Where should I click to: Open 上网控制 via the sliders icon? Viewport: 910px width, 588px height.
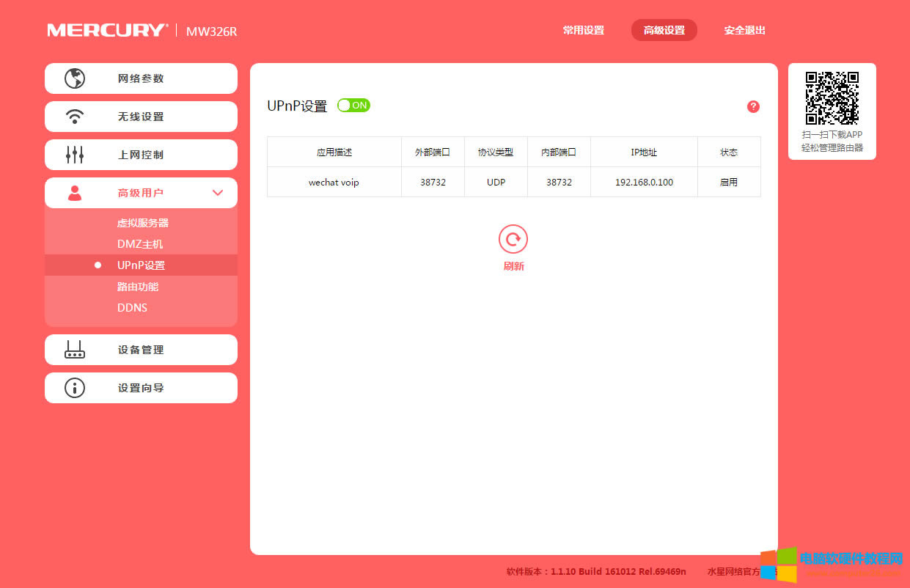tap(74, 154)
